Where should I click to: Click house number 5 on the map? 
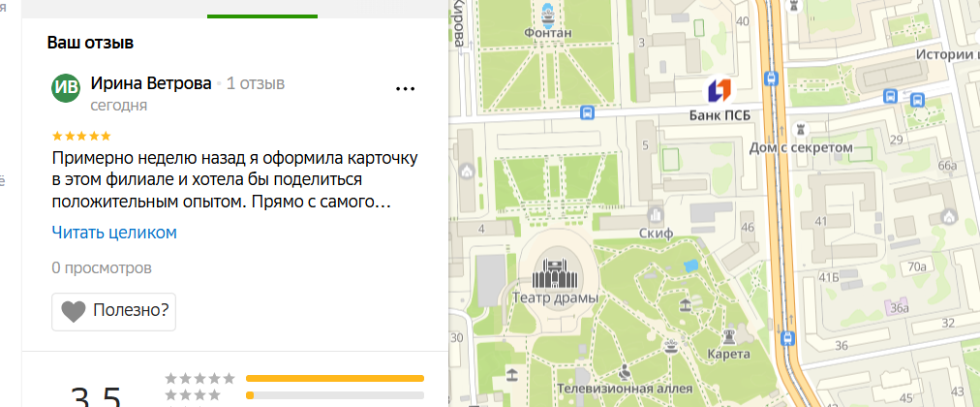point(644,147)
